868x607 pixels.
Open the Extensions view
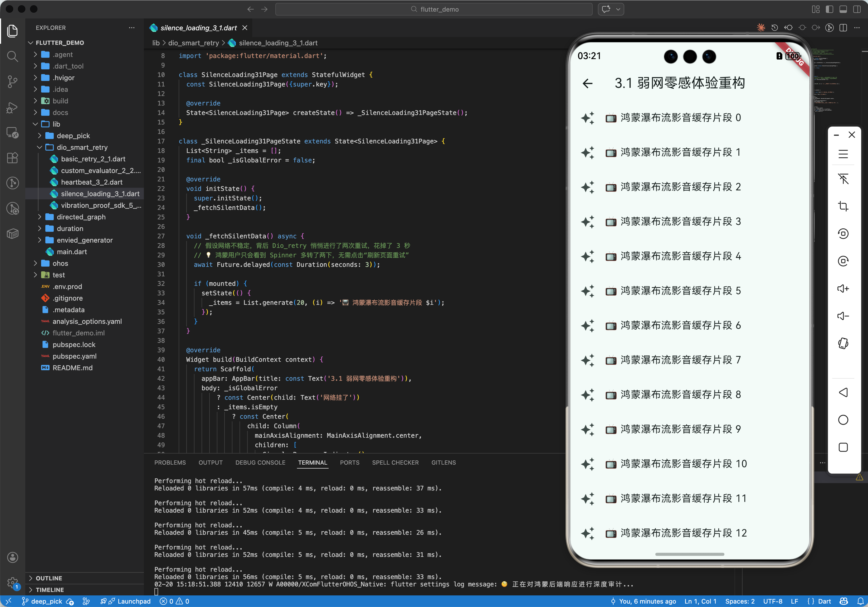[x=12, y=158]
